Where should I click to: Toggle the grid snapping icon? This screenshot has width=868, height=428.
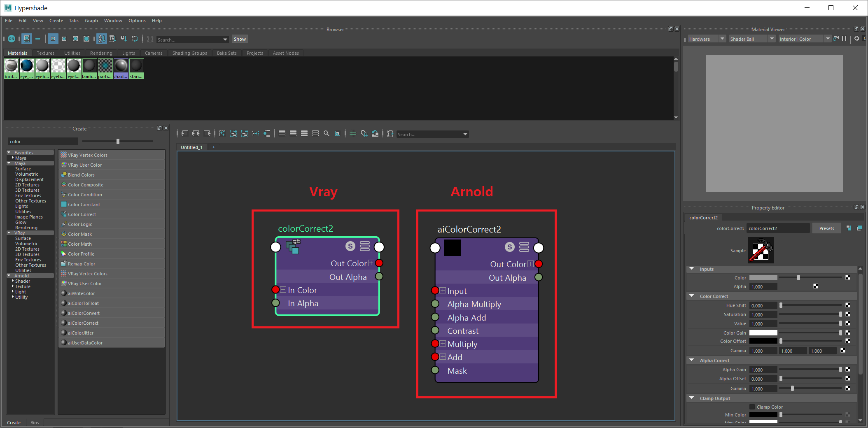[364, 133]
